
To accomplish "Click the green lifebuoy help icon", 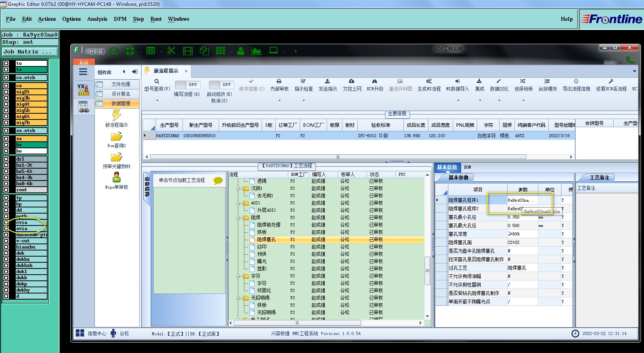I will click(x=130, y=51).
